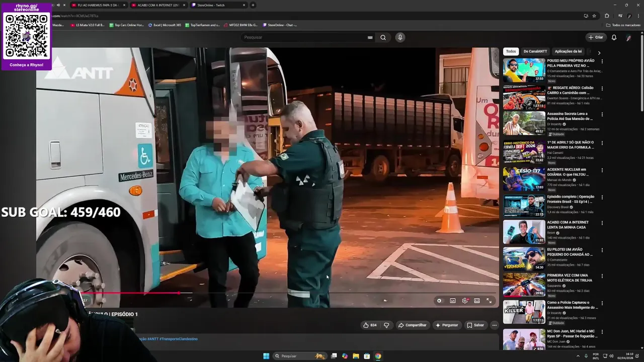644x362 pixels.
Task: Open options for 'RESGATE AÉREO' video
Action: click(602, 88)
